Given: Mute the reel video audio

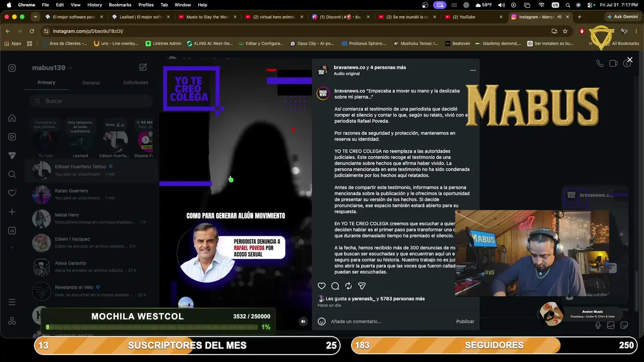Looking at the screenshot, I should pos(303,322).
